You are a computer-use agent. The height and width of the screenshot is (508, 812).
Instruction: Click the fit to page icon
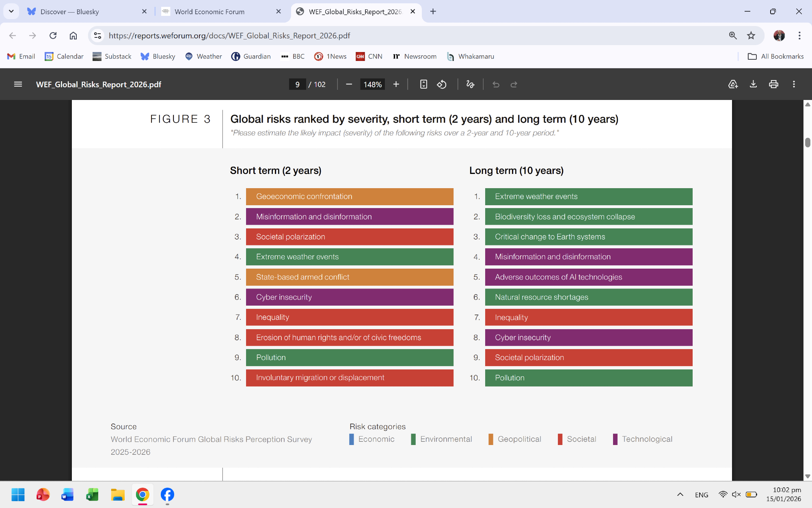point(423,84)
